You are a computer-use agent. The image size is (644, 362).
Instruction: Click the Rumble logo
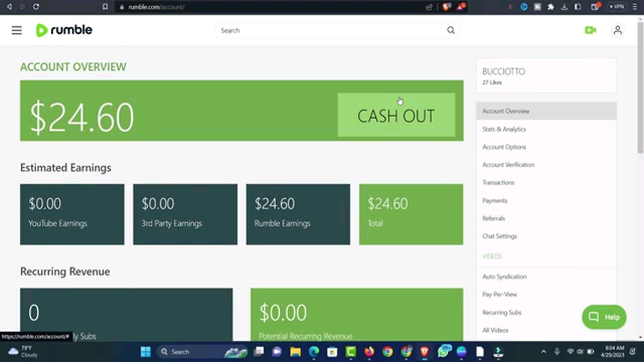point(64,30)
